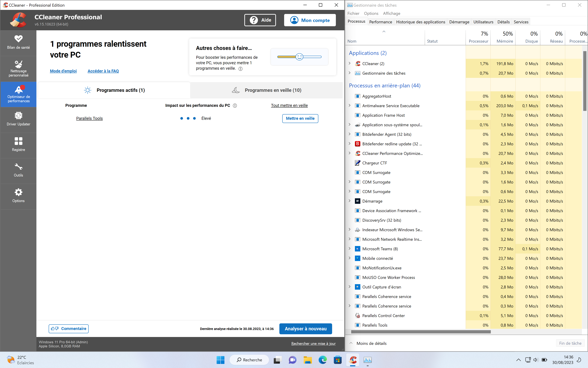Image resolution: width=588 pixels, height=368 pixels.
Task: Show hidden tray icons chevron
Action: [x=518, y=360]
